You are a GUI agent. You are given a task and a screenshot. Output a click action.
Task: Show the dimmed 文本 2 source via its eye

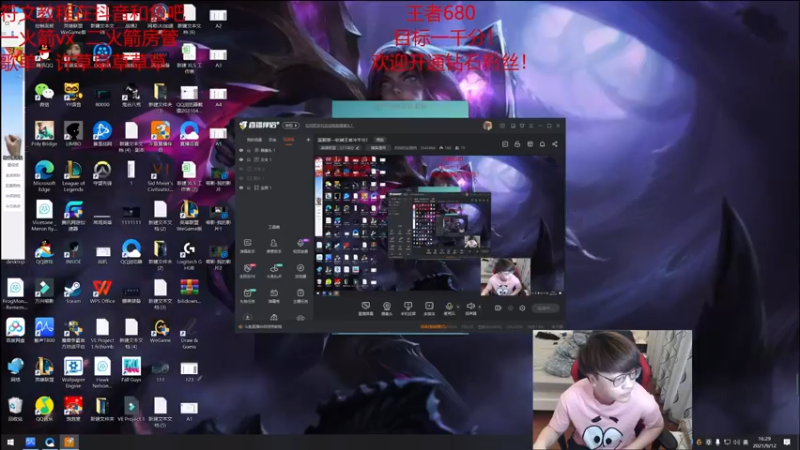click(x=241, y=169)
